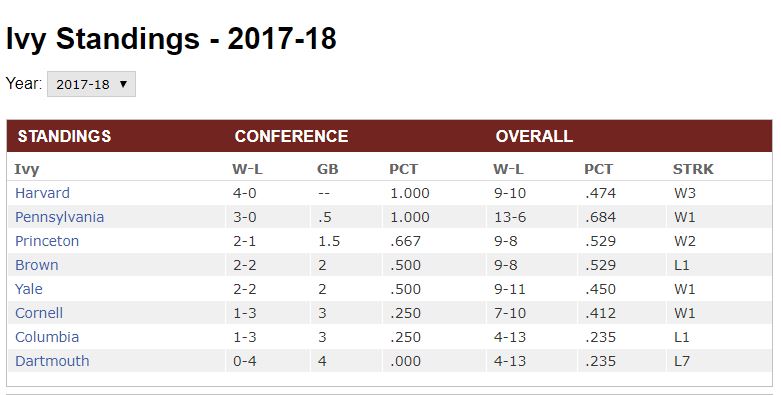This screenshot has height=395, width=781.
Task: Click the OVERALL header label
Action: click(x=534, y=136)
